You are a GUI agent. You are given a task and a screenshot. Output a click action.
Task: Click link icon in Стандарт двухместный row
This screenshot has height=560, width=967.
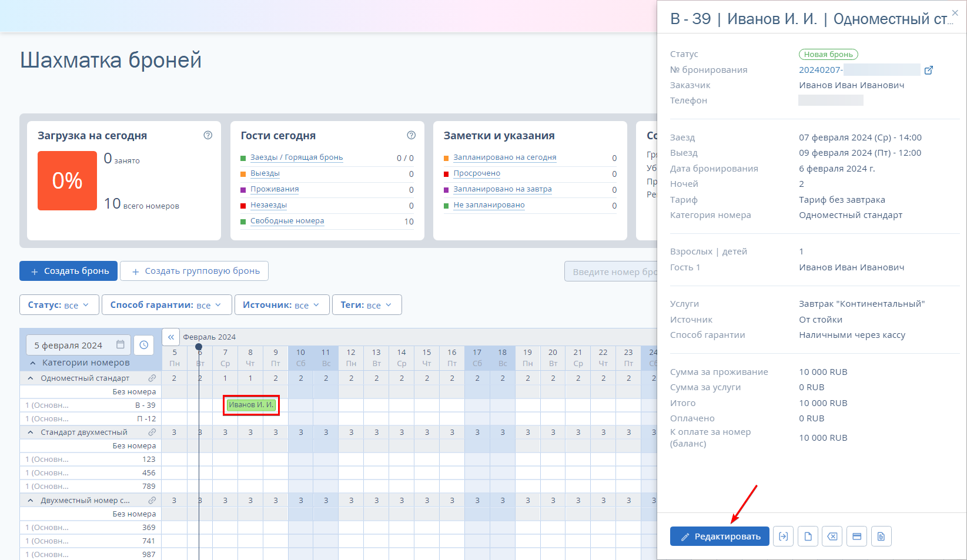coord(152,432)
